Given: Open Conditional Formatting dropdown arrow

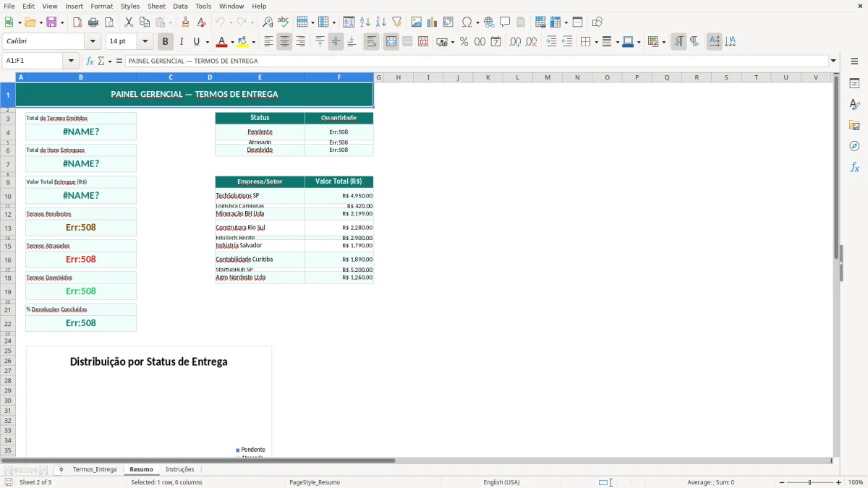Looking at the screenshot, I should click(x=663, y=42).
